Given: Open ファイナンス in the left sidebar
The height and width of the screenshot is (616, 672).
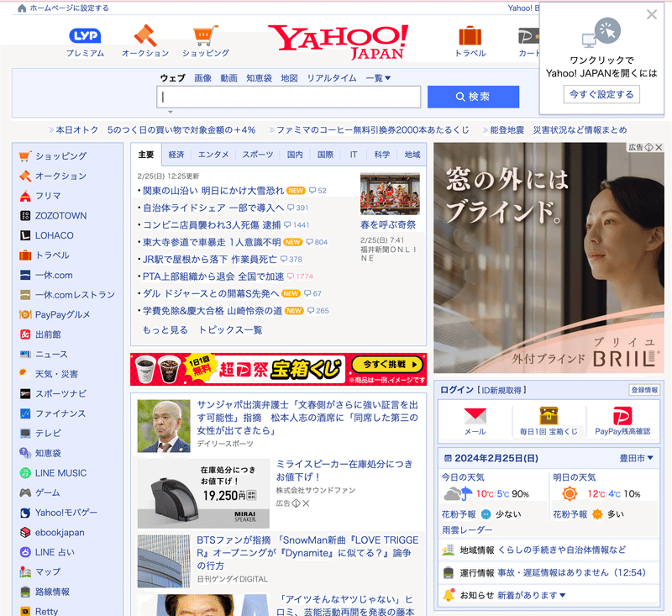Looking at the screenshot, I should (60, 413).
